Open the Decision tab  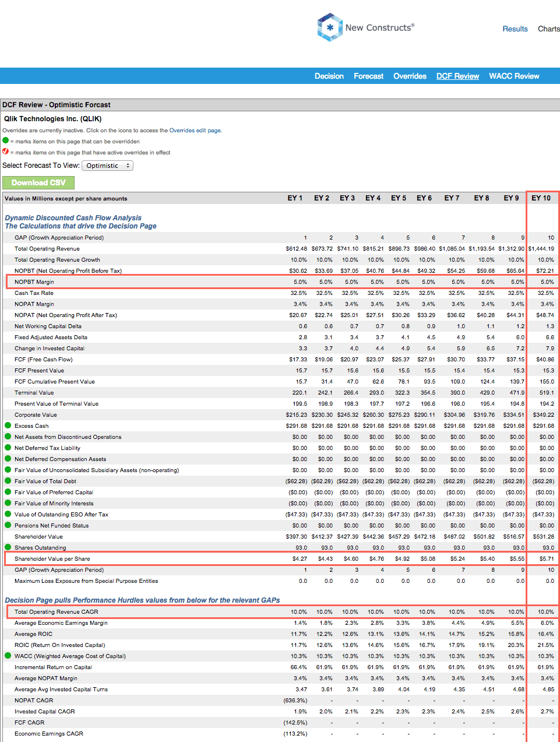tap(329, 76)
